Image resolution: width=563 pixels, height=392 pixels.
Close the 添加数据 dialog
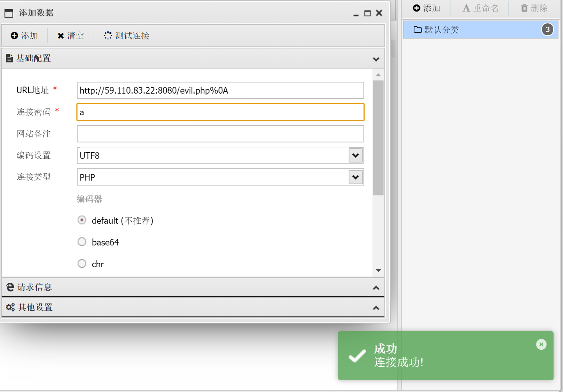coord(379,13)
